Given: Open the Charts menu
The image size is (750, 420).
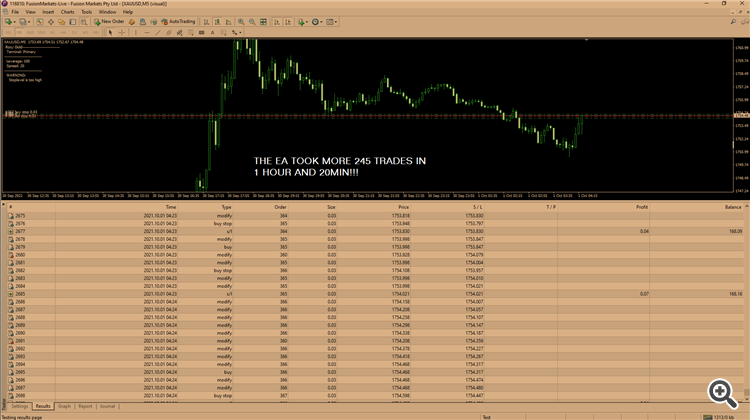Looking at the screenshot, I should (x=67, y=12).
